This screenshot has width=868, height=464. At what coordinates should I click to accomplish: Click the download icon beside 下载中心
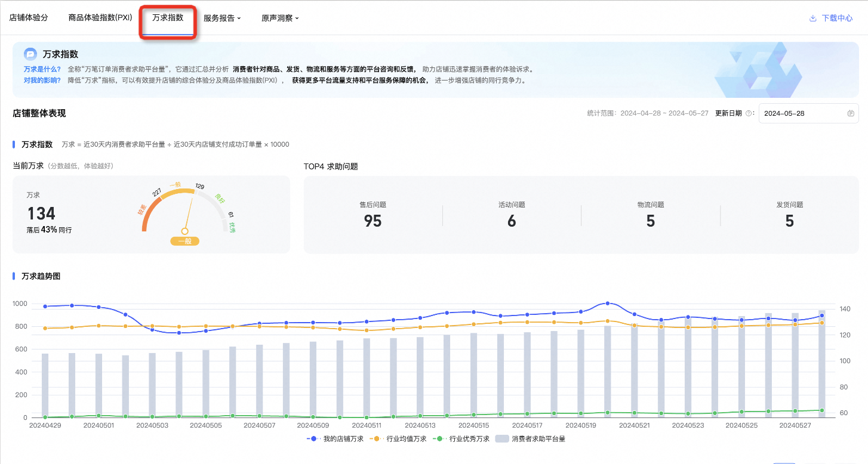[x=812, y=18]
